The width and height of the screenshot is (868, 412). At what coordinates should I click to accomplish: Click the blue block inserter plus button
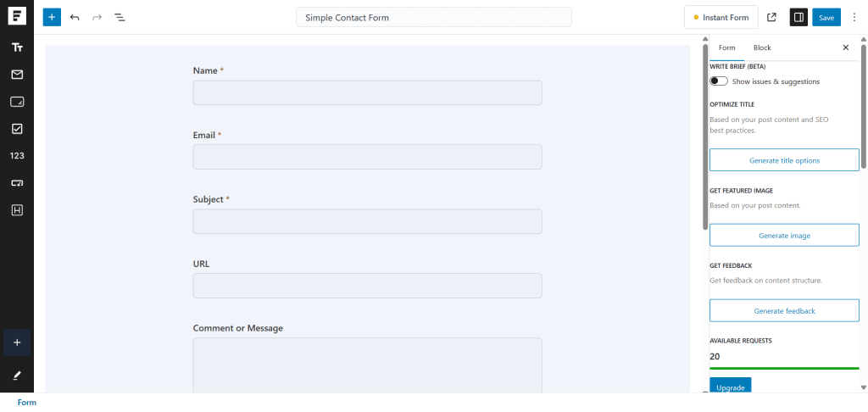point(52,17)
